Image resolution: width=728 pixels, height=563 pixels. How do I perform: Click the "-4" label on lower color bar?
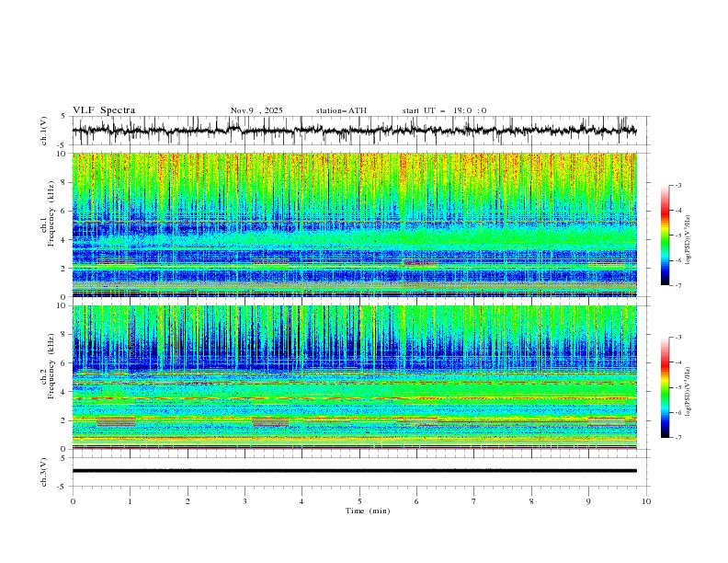[x=677, y=362]
